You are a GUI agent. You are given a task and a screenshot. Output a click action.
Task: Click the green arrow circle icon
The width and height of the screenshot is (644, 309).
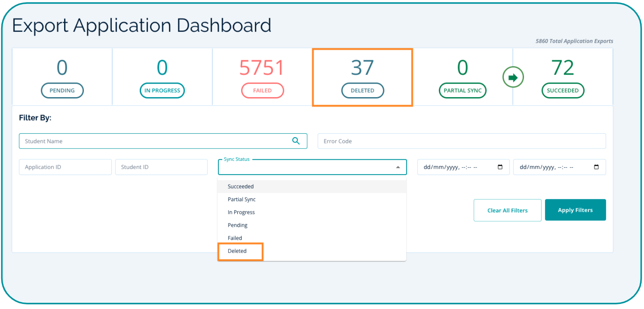tap(513, 77)
